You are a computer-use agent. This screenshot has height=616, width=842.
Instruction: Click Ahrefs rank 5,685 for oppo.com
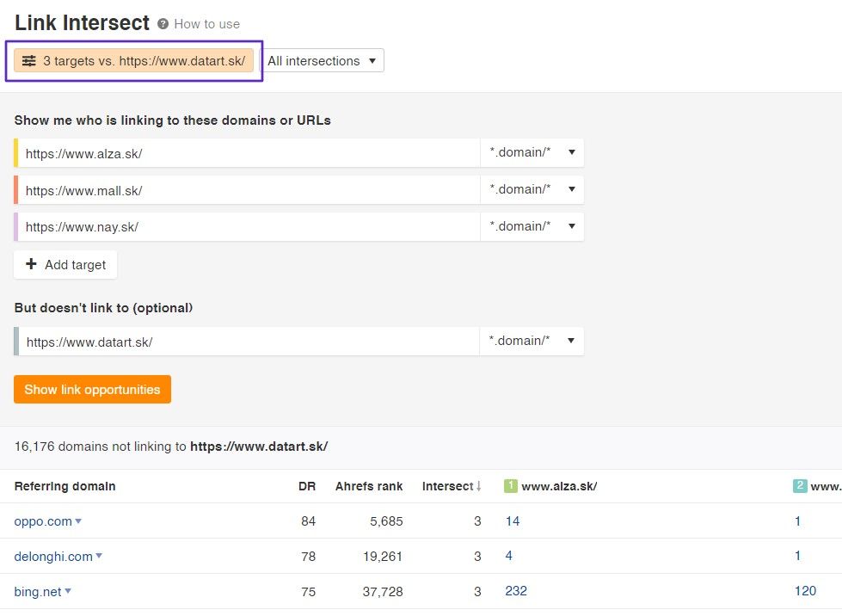point(386,521)
